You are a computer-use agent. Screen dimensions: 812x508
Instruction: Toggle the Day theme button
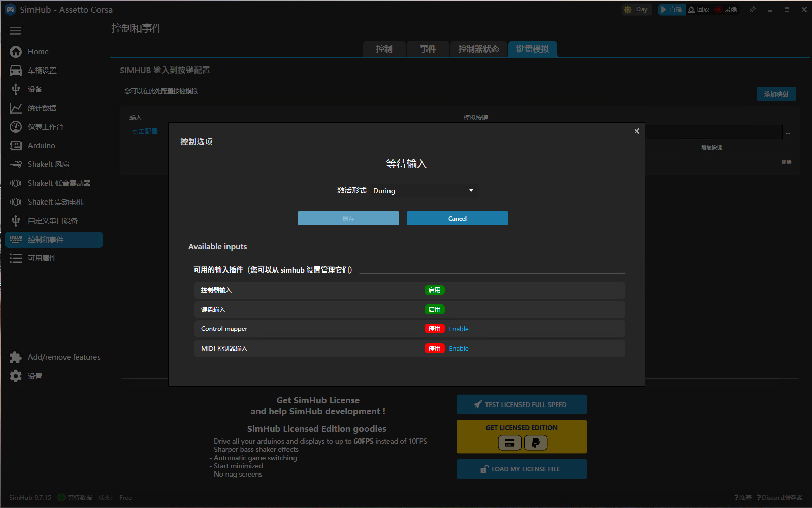pos(636,10)
